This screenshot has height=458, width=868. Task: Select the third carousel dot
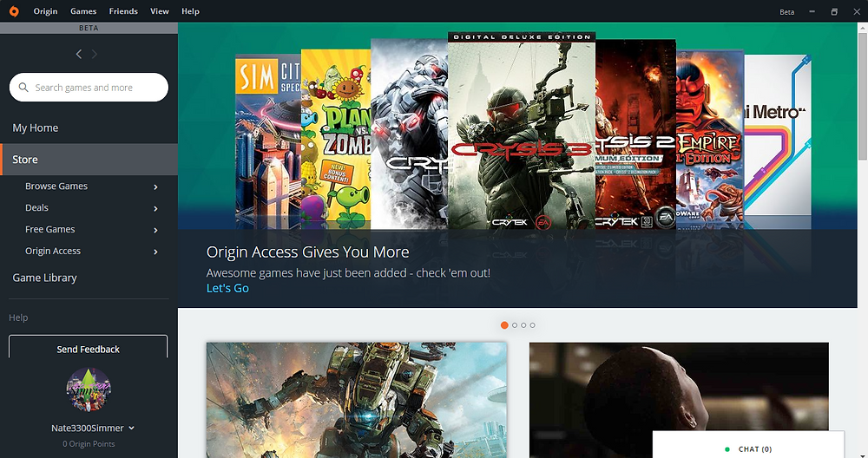point(523,325)
